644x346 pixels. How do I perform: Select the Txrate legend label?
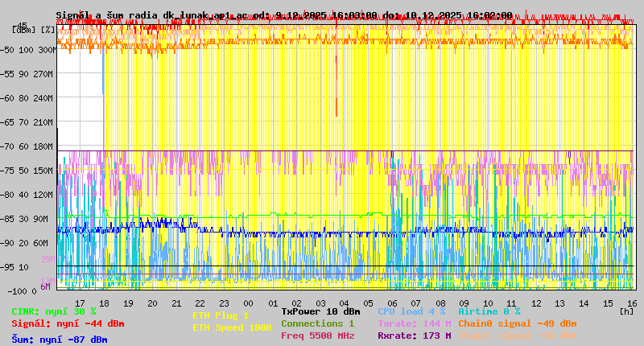click(x=413, y=323)
